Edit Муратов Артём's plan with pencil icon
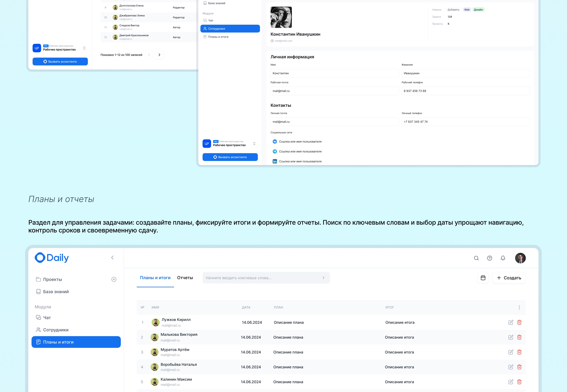Viewport: 567px width, 392px height. tap(511, 352)
